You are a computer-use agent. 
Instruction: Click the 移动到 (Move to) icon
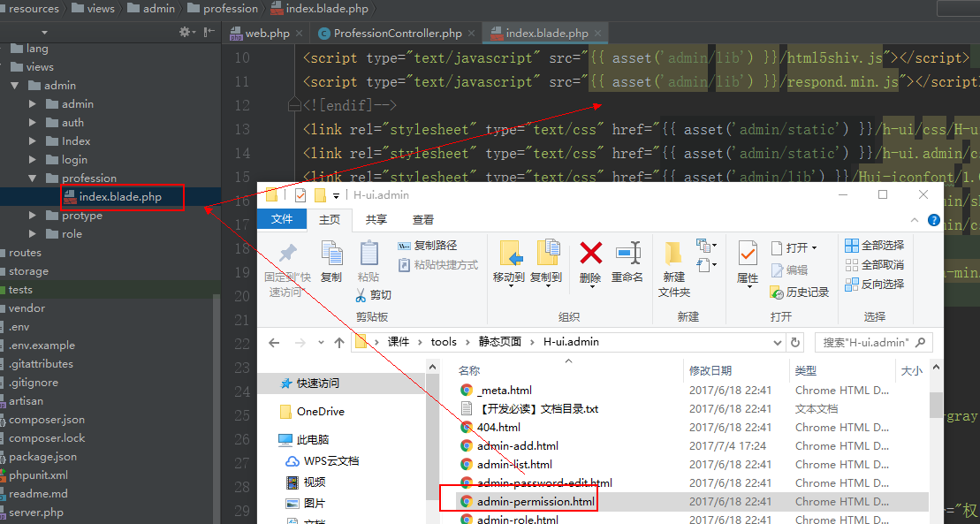pos(509,261)
